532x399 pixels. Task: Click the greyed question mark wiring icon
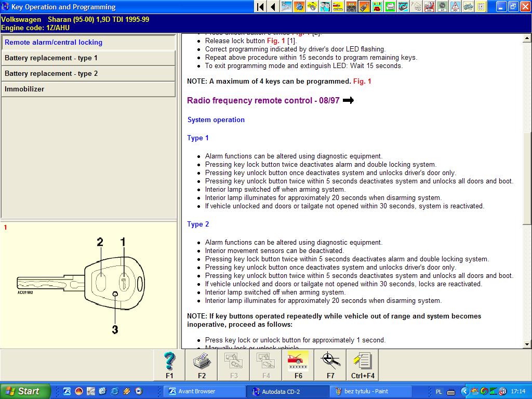pyautogui.click(x=416, y=6)
